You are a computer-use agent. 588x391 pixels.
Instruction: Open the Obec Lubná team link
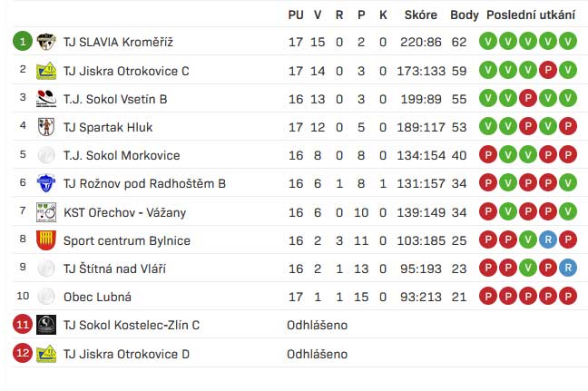pos(97,297)
